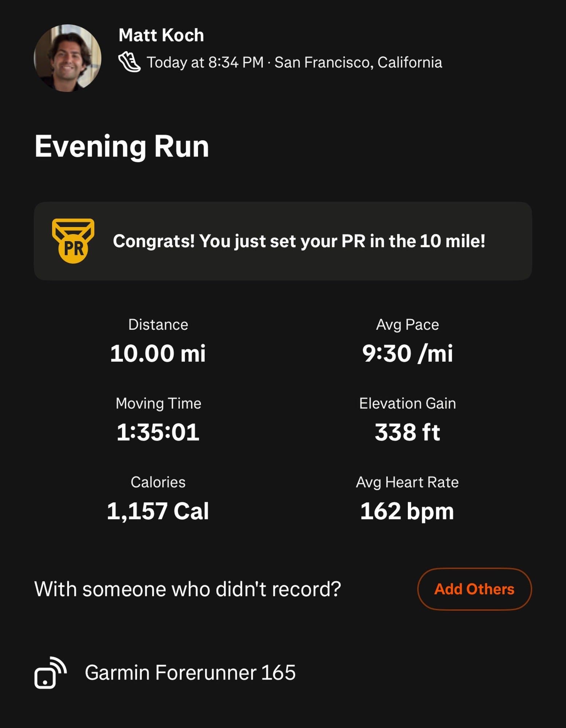Tap the Avg Heart Rate label
The image size is (566, 728).
click(407, 482)
